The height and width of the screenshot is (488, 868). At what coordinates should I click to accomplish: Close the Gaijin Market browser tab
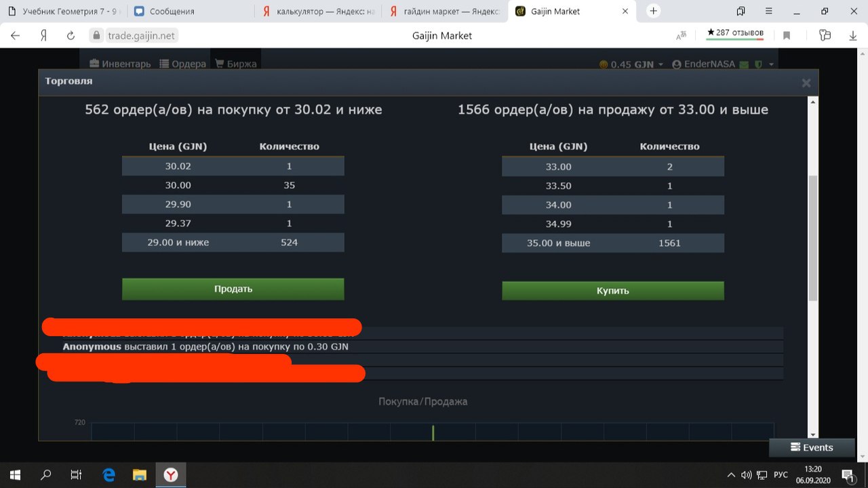coord(625,12)
